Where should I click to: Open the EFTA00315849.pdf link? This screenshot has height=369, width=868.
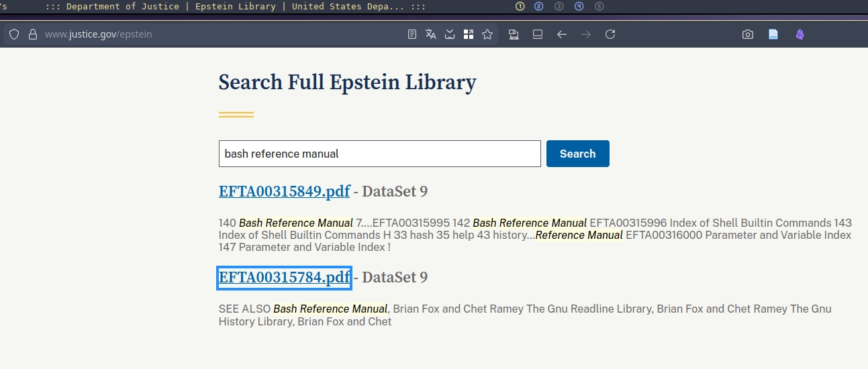284,191
